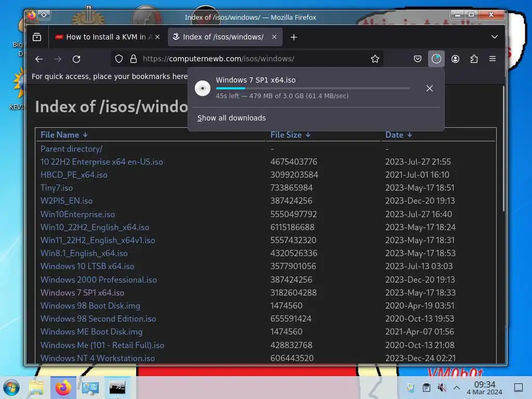The image size is (532, 399).
Task: Download 10 22H2 Enterprise x64 en-US.iso
Action: point(102,162)
